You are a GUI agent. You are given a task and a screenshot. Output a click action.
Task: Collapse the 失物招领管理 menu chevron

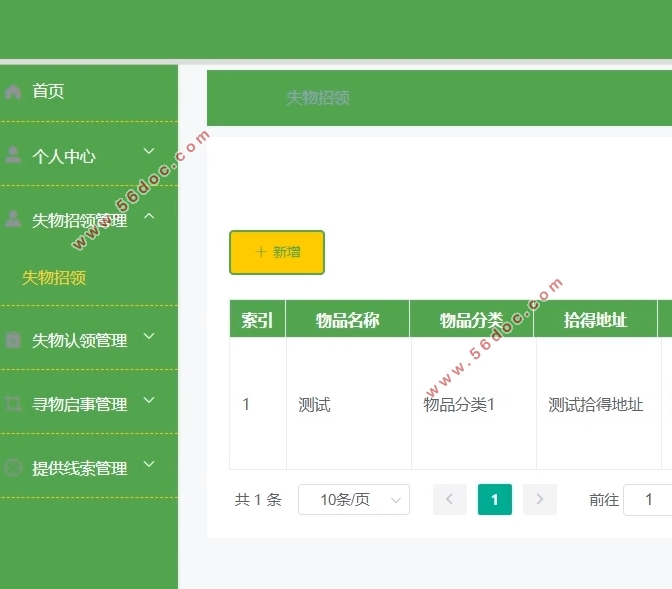149,216
